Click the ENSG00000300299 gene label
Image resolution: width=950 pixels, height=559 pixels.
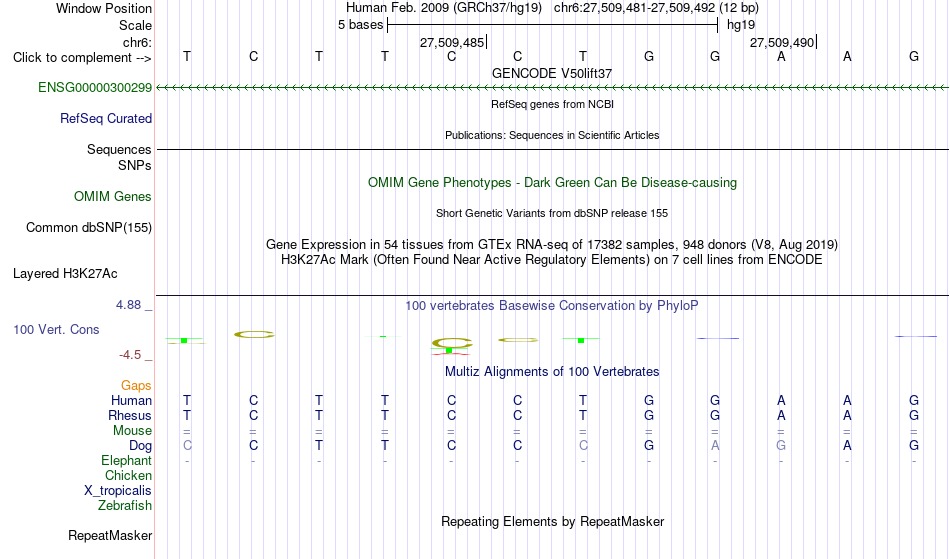[x=95, y=88]
